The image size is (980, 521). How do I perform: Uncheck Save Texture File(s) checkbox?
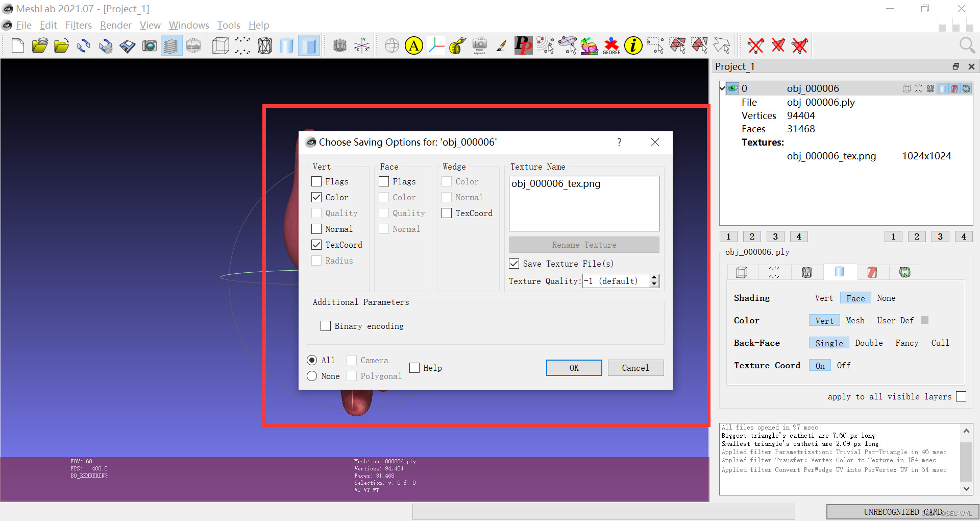coord(514,264)
